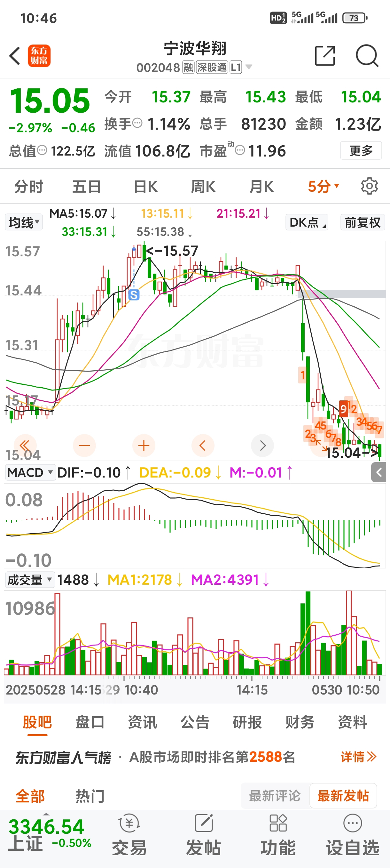
Task: Open the 资讯 tab
Action: [142, 722]
